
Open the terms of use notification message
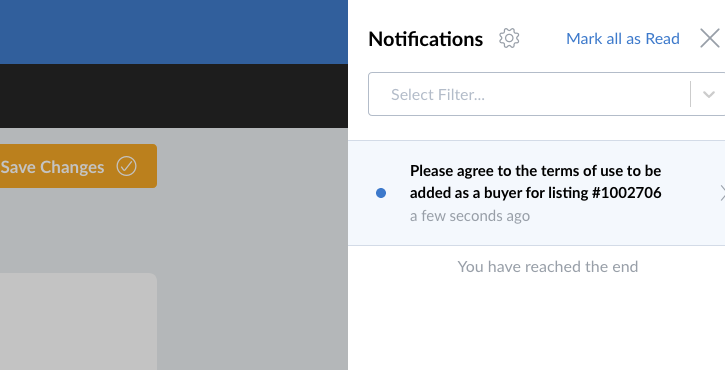(535, 182)
